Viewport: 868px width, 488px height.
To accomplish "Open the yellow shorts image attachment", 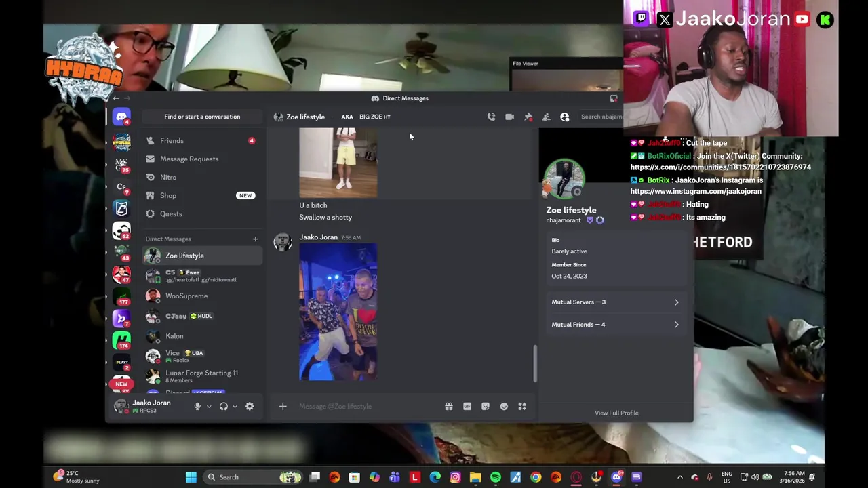I will pos(338,163).
